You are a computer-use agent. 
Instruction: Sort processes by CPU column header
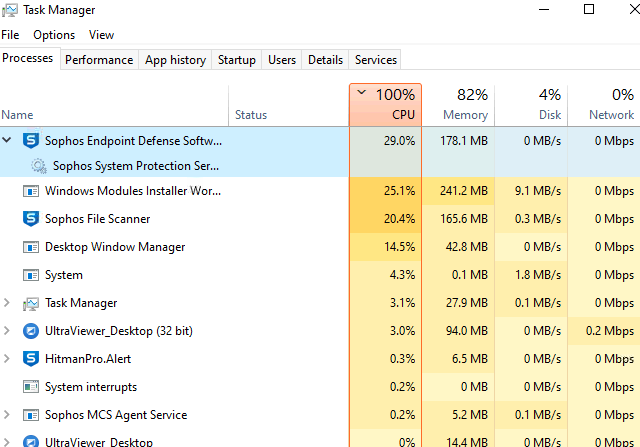386,105
